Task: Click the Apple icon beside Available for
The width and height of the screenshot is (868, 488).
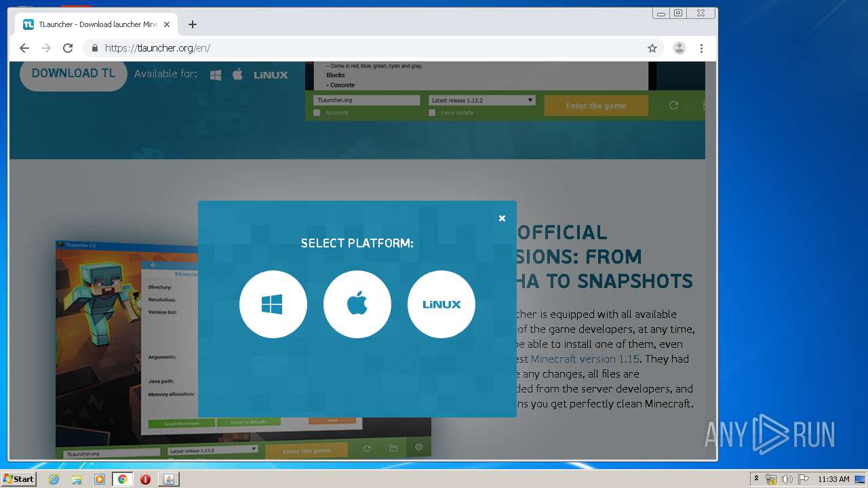Action: click(237, 75)
